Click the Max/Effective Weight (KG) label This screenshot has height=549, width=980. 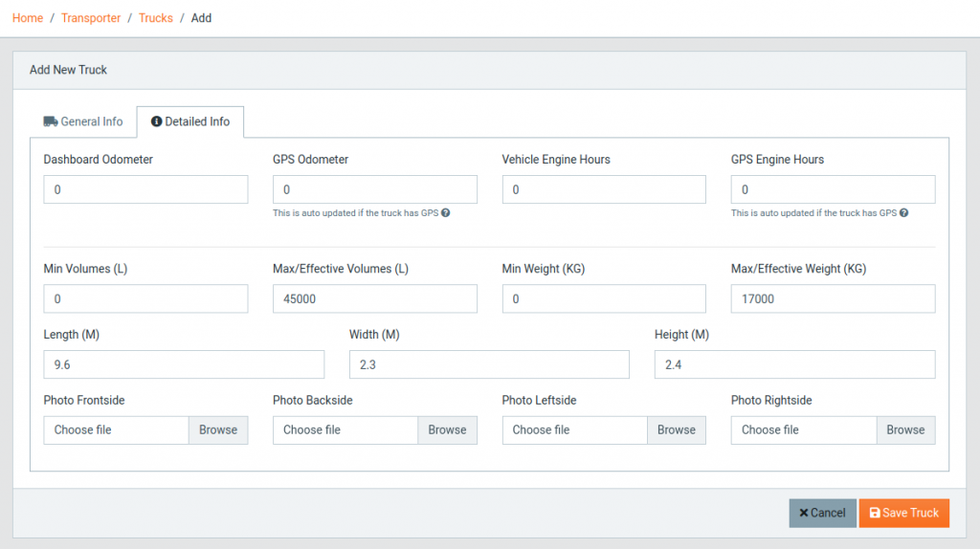(799, 269)
